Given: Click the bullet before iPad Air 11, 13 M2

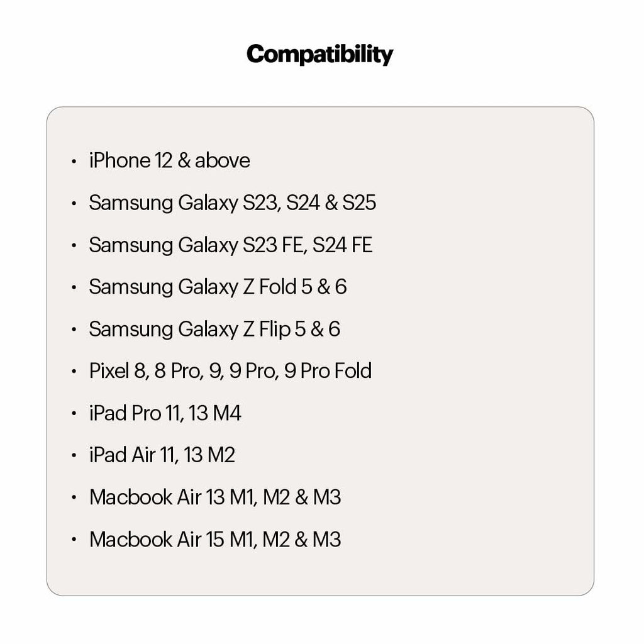Looking at the screenshot, I should click(x=74, y=456).
